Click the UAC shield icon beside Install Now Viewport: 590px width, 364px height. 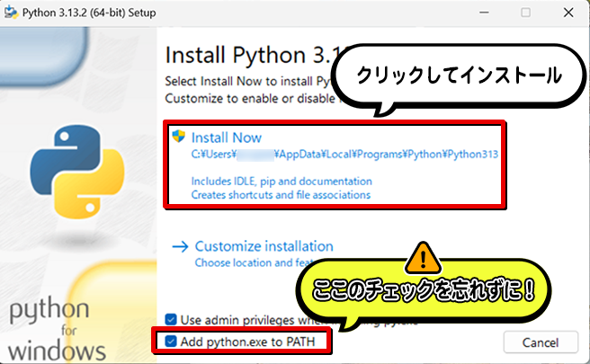pos(178,136)
